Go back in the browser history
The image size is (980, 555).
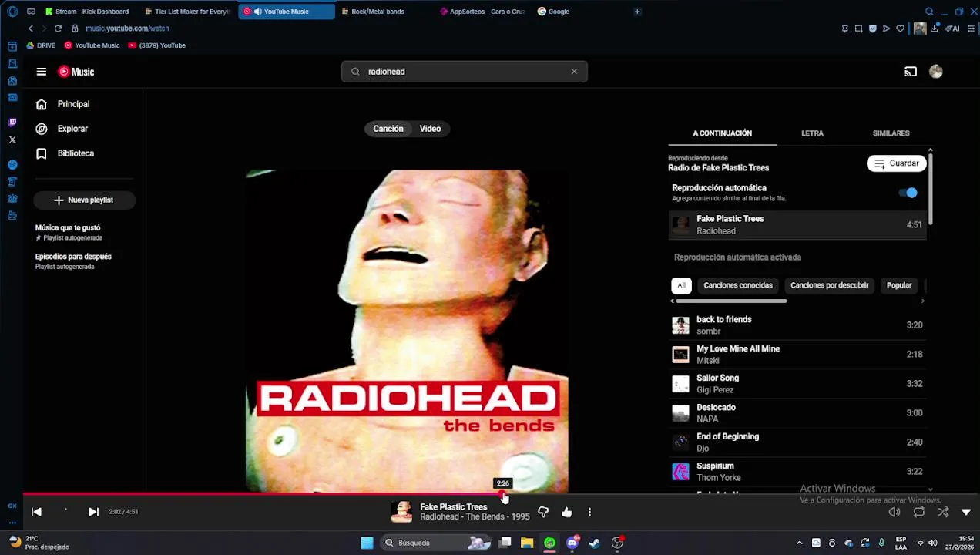point(31,29)
